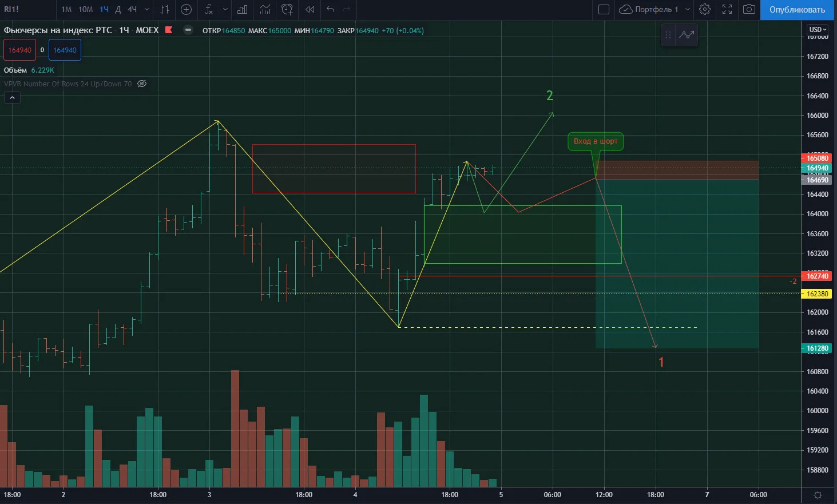The image size is (837, 504).
Task: Collapse the indicator legend with the chevron
Action: tap(12, 98)
